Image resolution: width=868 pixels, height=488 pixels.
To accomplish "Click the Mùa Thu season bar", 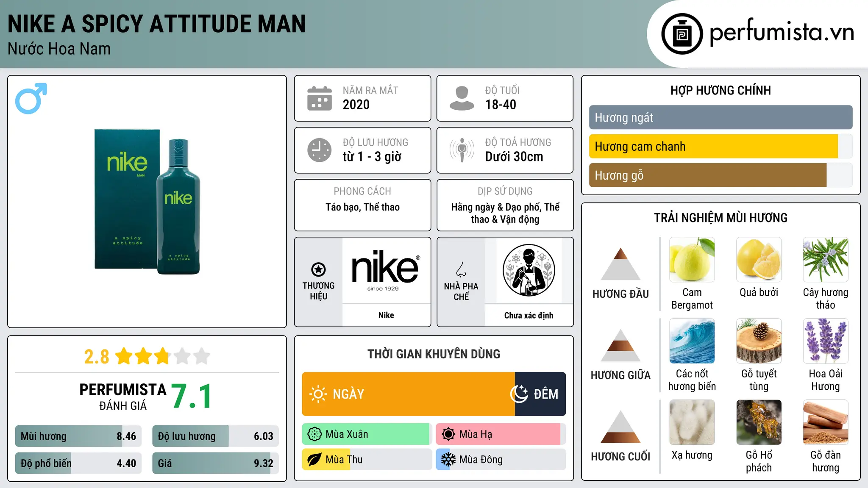I will click(367, 460).
